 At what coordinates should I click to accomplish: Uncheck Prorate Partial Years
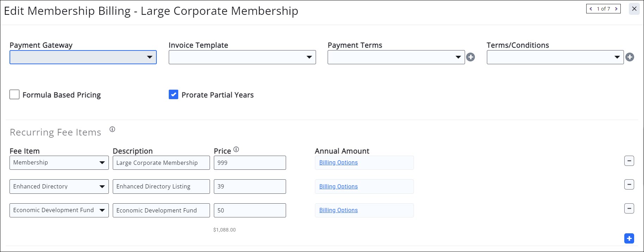(173, 95)
